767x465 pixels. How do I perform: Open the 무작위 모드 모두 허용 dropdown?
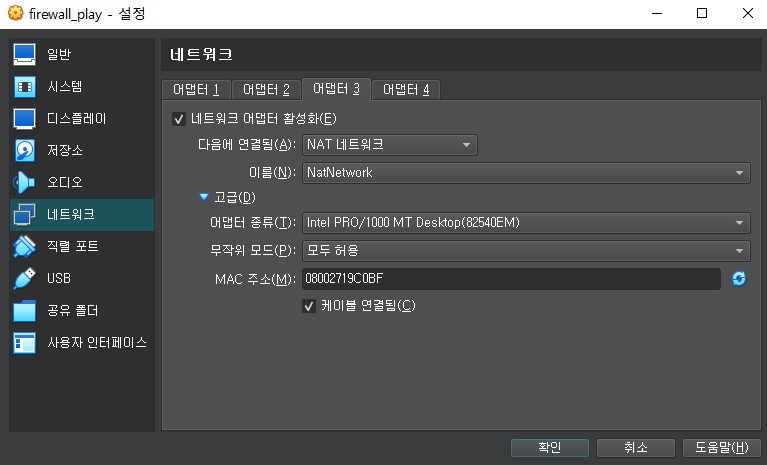(526, 251)
